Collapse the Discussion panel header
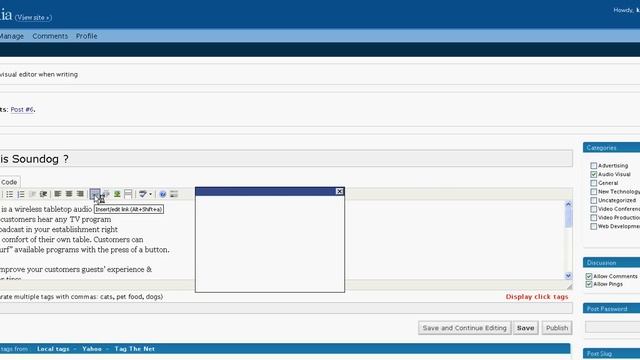640x360 pixels. tap(611, 262)
